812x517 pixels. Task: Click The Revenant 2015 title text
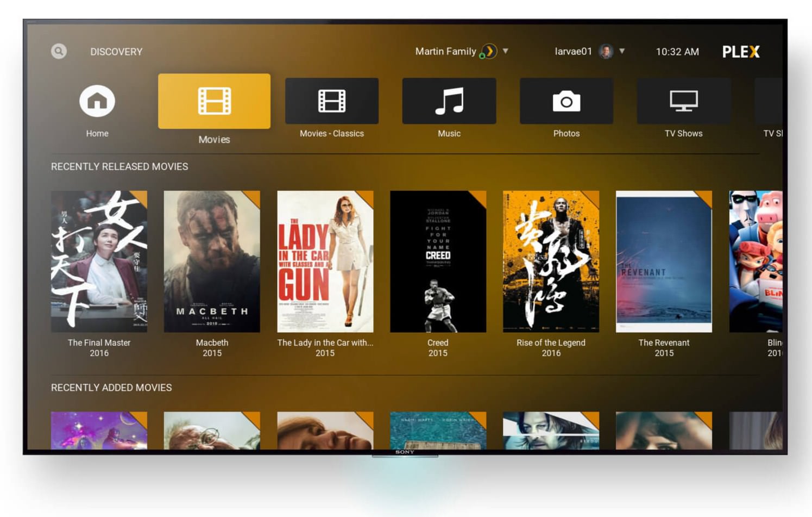(x=664, y=348)
